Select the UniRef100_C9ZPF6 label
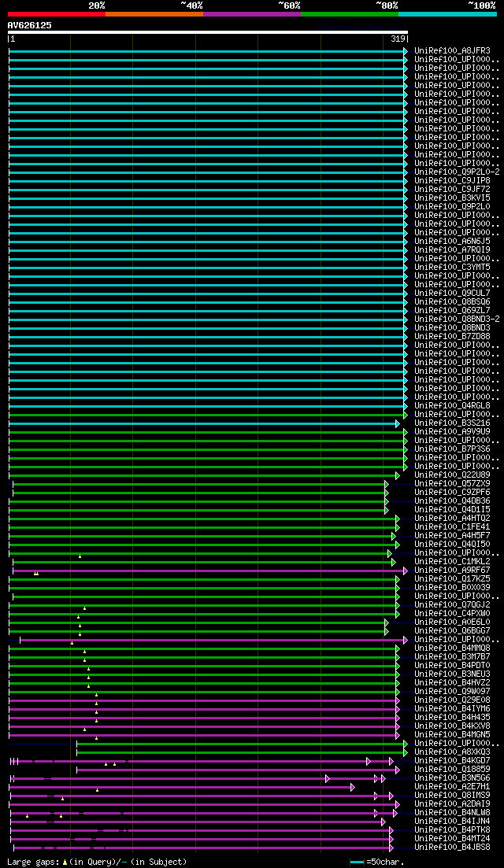Viewport: 504px width, 868px height. [452, 493]
